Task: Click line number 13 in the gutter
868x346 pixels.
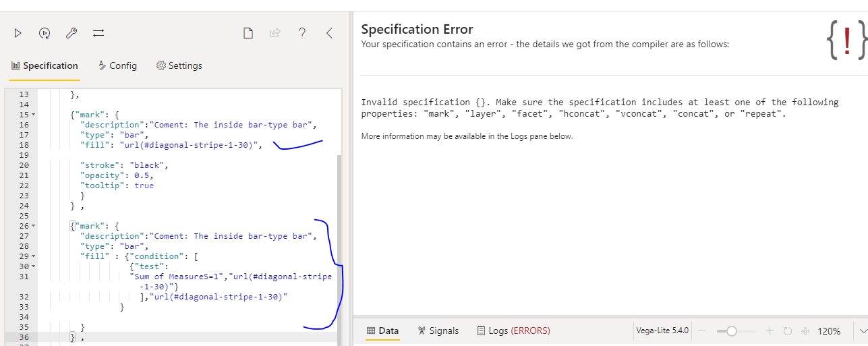Action: click(x=24, y=94)
